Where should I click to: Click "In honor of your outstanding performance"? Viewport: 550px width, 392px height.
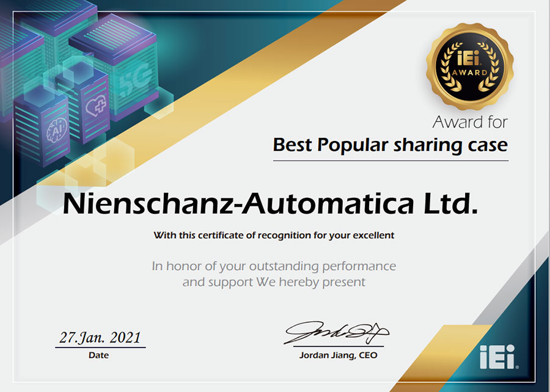coord(274,266)
